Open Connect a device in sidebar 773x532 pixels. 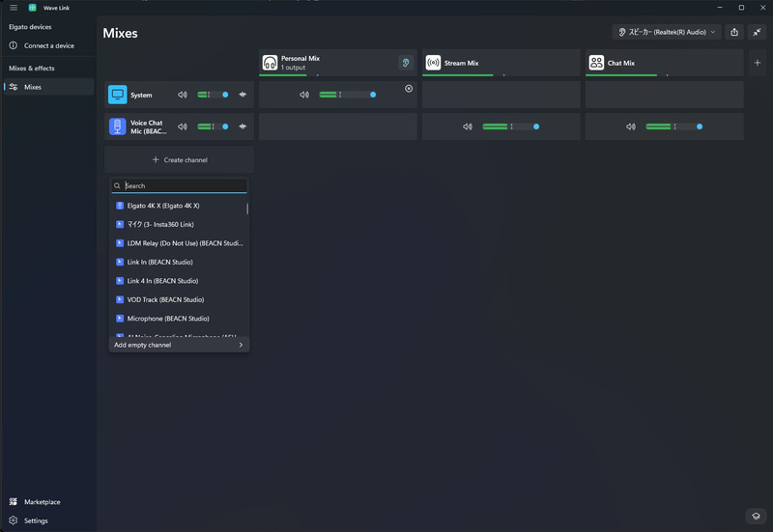pos(48,45)
